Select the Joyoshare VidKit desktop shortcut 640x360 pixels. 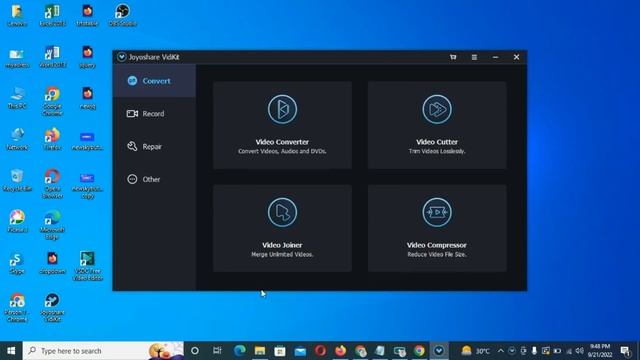tap(52, 307)
